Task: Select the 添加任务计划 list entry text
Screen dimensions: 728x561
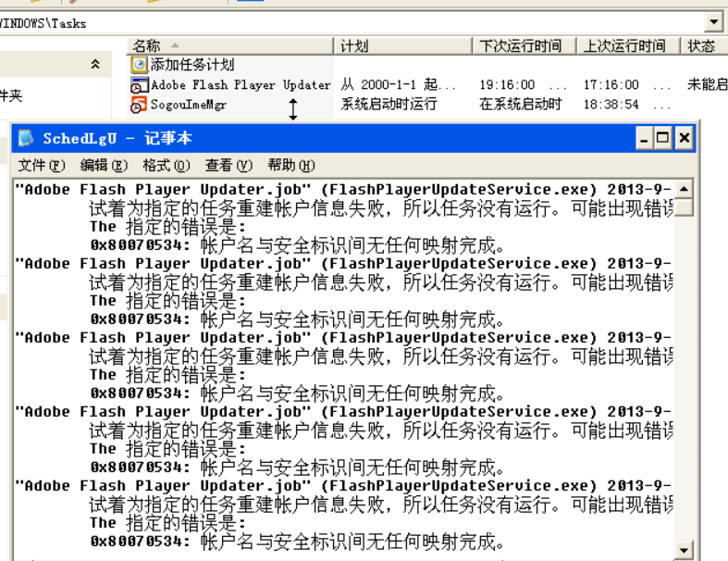Action: click(x=191, y=65)
